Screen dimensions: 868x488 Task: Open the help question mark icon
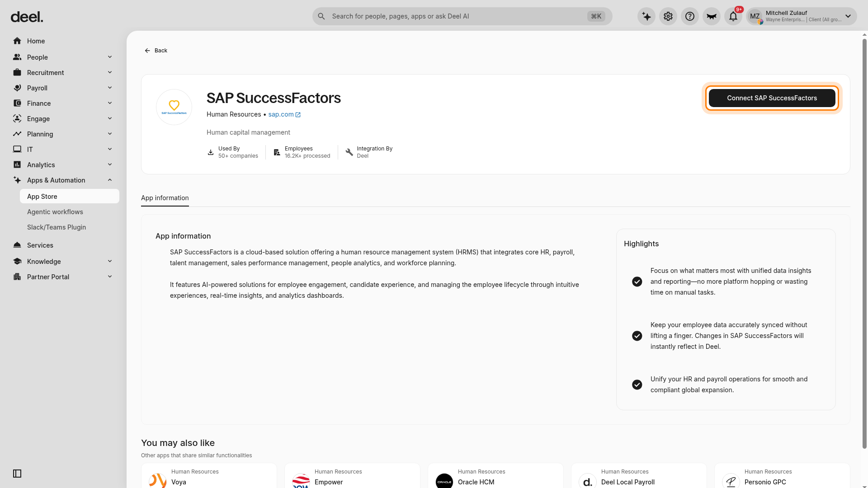click(690, 16)
